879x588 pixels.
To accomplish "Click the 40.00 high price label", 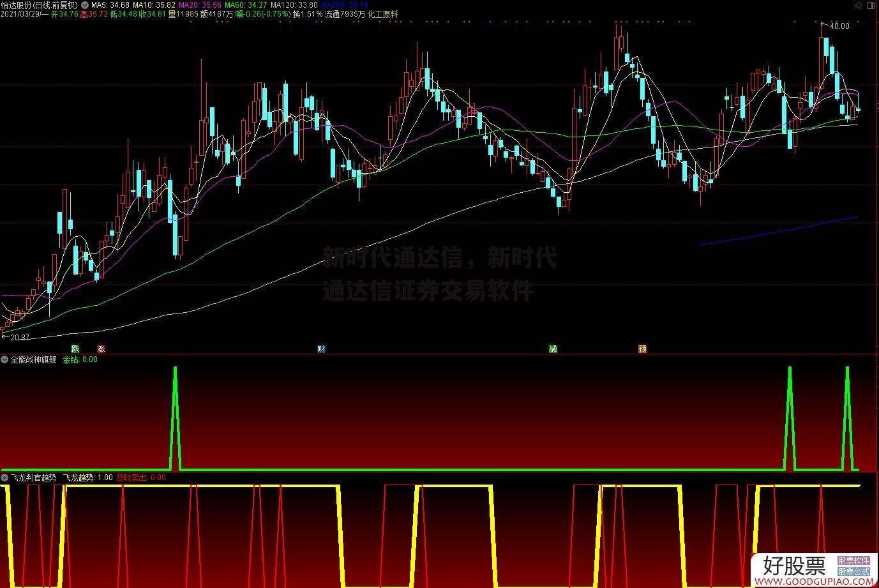I will coord(839,26).
